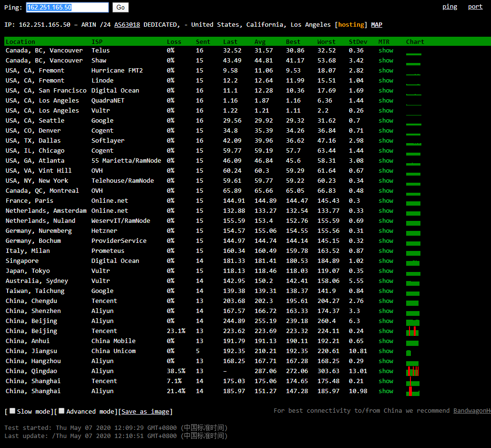The height and width of the screenshot is (448, 491).
Task: Click the Go button next to ping input
Action: [x=121, y=7]
